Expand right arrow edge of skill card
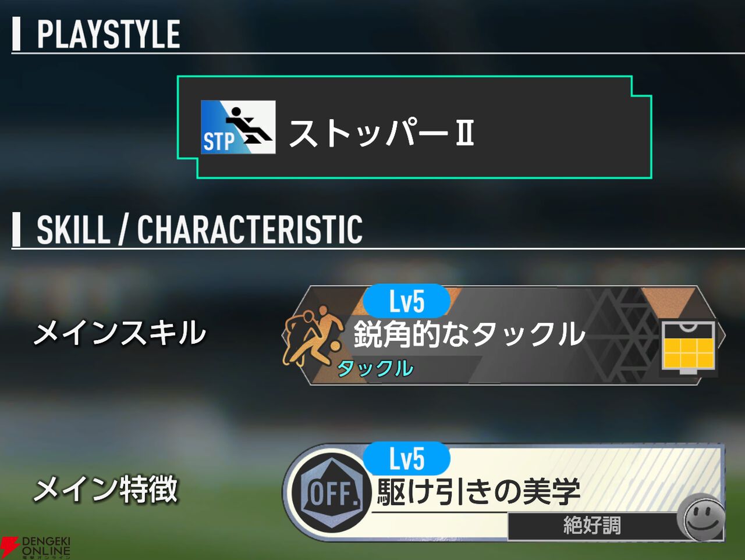 coord(722,336)
